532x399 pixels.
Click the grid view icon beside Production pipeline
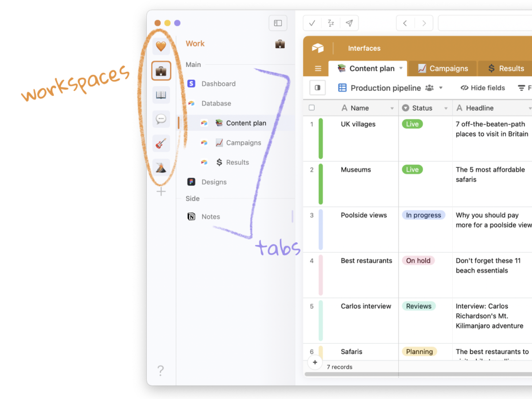tap(342, 88)
